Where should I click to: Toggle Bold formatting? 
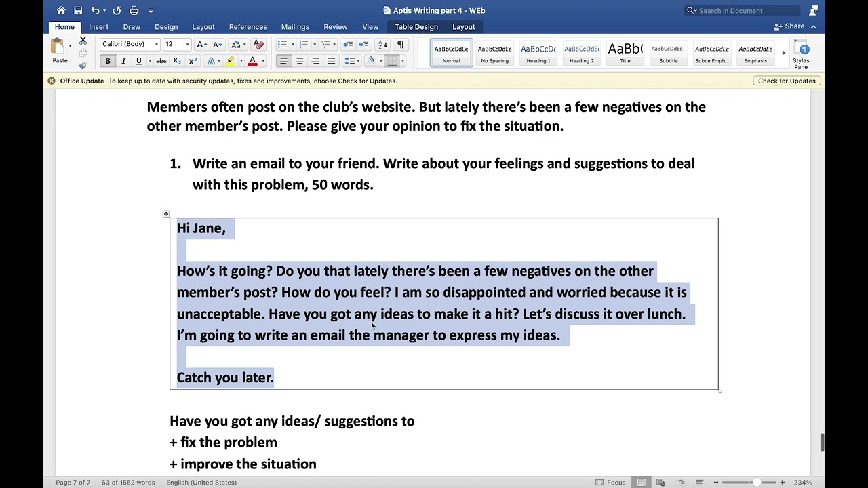point(107,61)
